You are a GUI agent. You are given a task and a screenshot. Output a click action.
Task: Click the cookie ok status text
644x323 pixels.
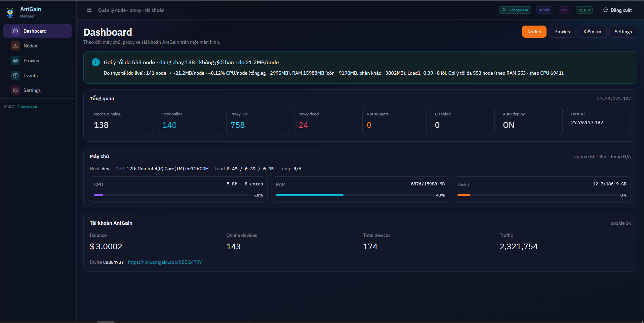pos(621,223)
